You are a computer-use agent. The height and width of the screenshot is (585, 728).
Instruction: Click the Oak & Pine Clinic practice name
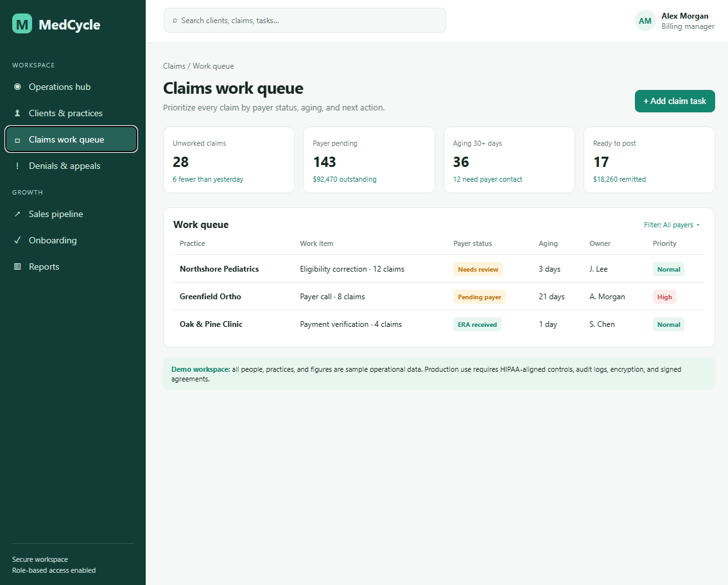coord(211,324)
